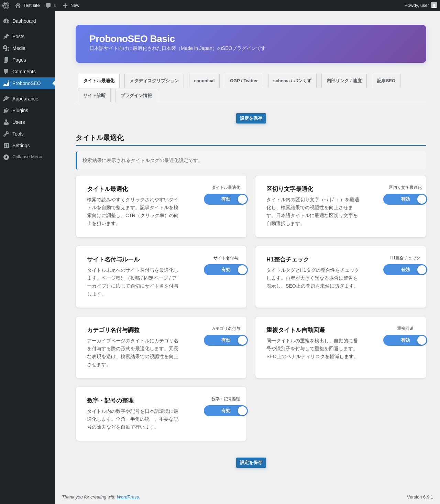This screenshot has width=440, height=504.
Task: Switch to the OGP / Twitter tab
Action: click(244, 81)
